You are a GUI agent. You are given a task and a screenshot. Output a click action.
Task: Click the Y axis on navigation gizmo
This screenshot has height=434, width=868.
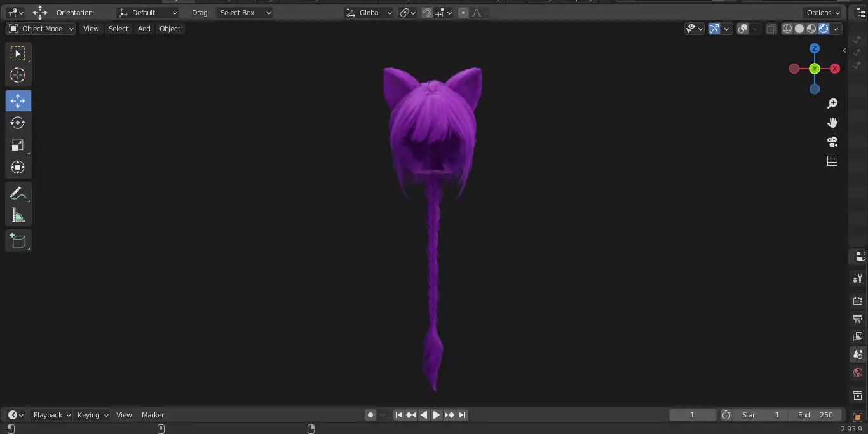point(815,69)
